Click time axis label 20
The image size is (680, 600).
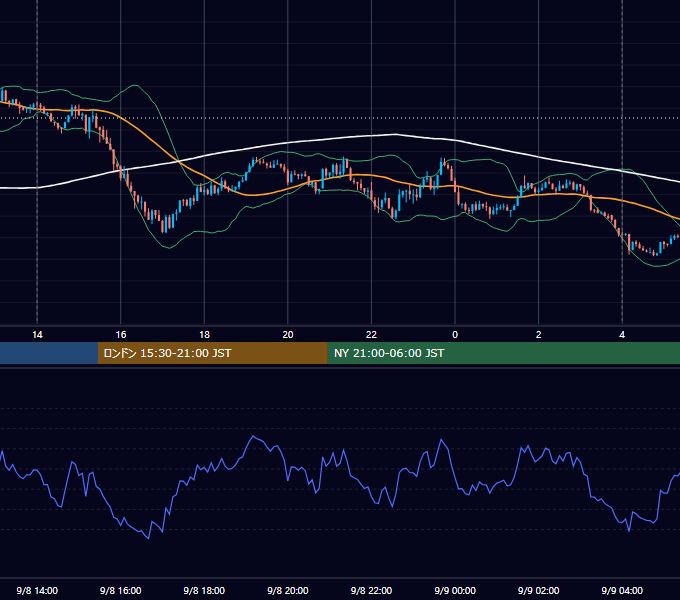tap(288, 335)
